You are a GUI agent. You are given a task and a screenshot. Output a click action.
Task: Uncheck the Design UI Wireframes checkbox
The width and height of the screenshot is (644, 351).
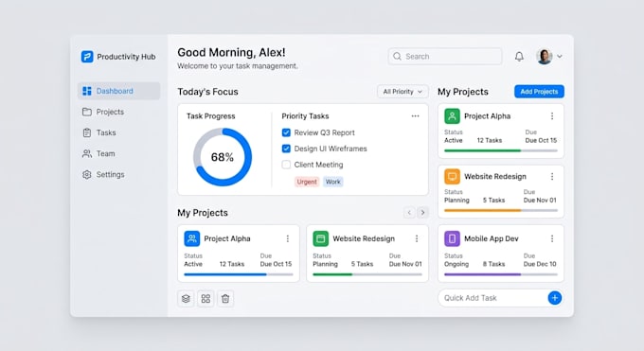tap(286, 149)
